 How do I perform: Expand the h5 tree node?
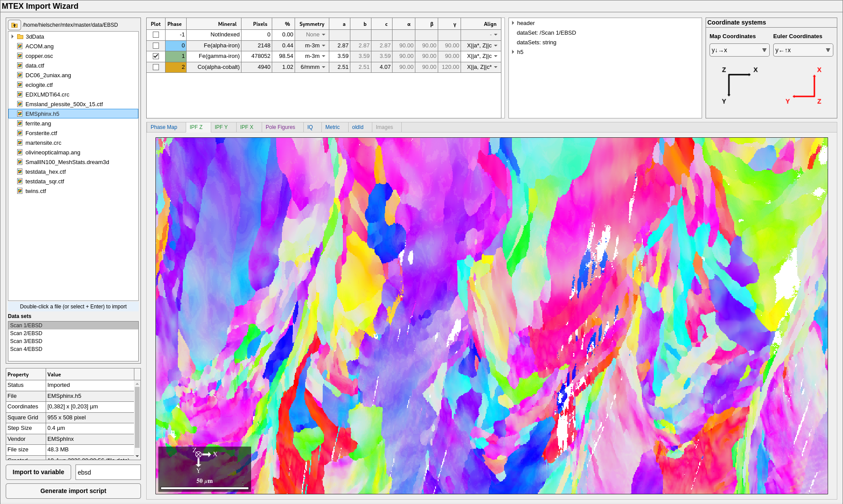click(513, 52)
